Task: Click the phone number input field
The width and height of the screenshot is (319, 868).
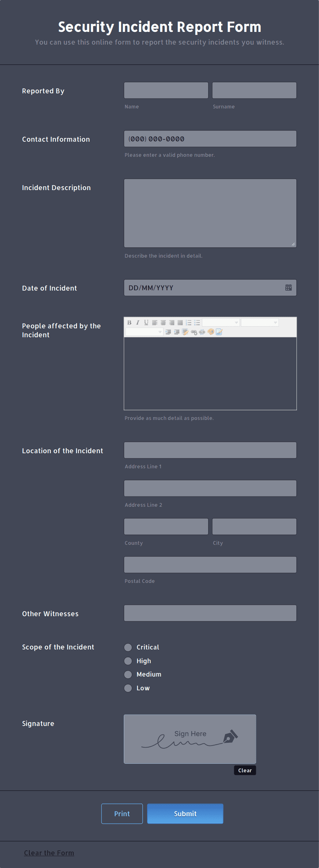Action: coord(210,139)
